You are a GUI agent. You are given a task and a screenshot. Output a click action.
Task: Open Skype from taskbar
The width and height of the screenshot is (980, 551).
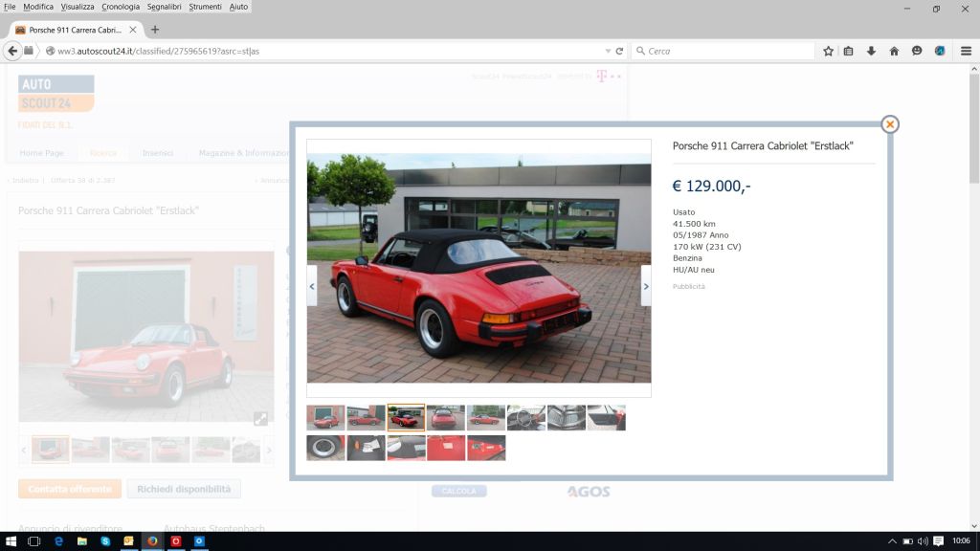click(x=105, y=541)
